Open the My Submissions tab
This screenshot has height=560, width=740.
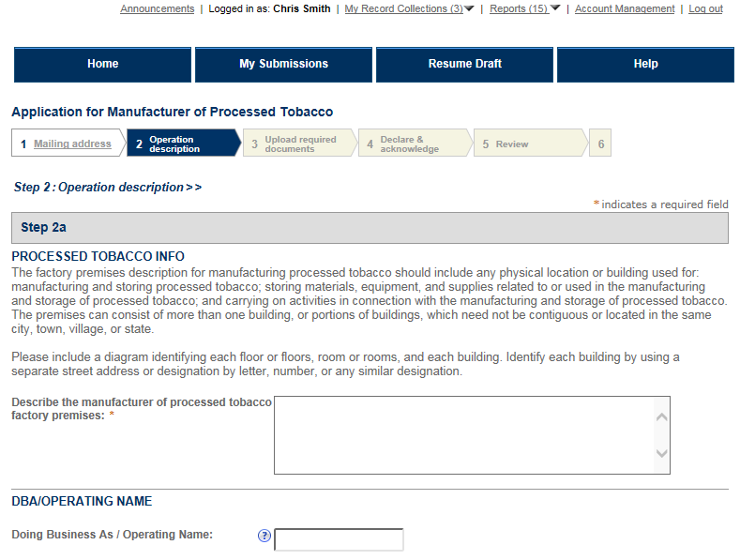pos(283,65)
